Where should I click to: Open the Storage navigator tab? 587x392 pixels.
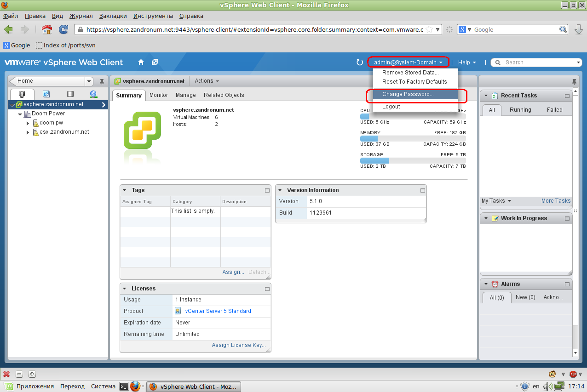click(x=70, y=94)
